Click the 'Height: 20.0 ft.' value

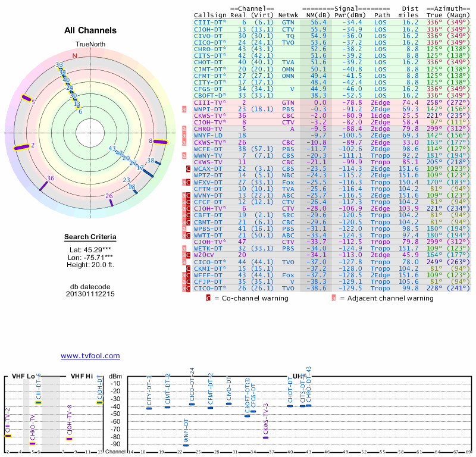pyautogui.click(x=90, y=264)
